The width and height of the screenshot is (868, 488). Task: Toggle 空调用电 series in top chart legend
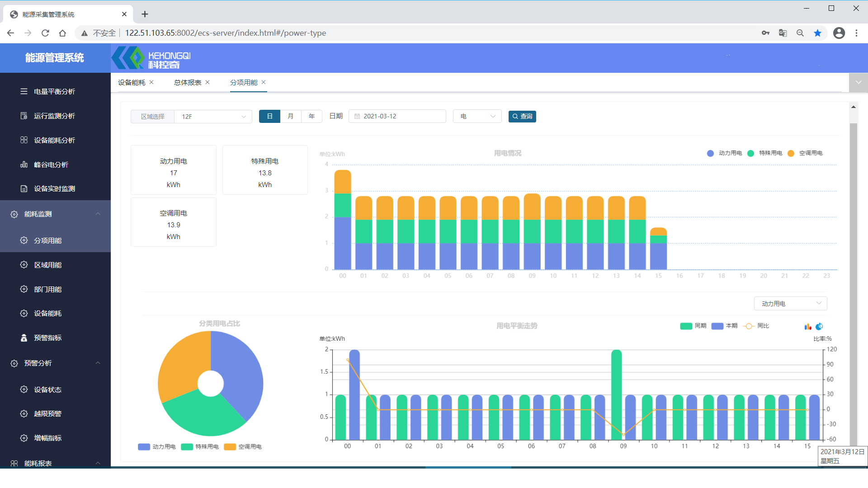pos(805,153)
